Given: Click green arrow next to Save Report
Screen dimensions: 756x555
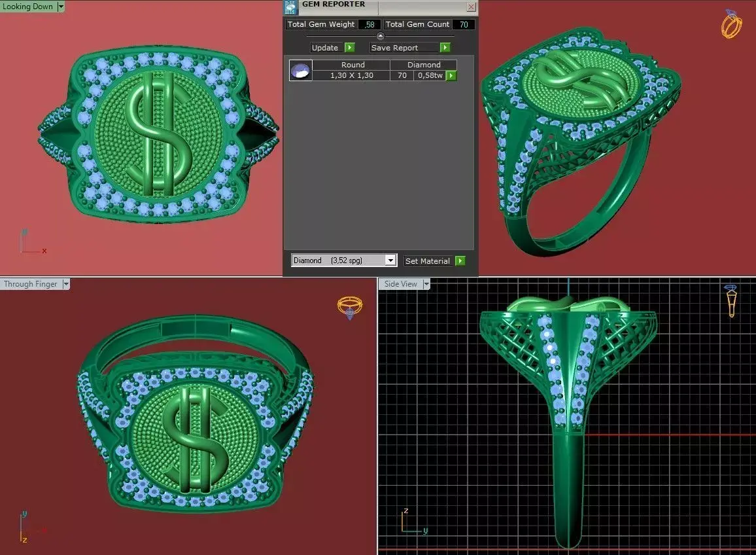Looking at the screenshot, I should (x=445, y=47).
